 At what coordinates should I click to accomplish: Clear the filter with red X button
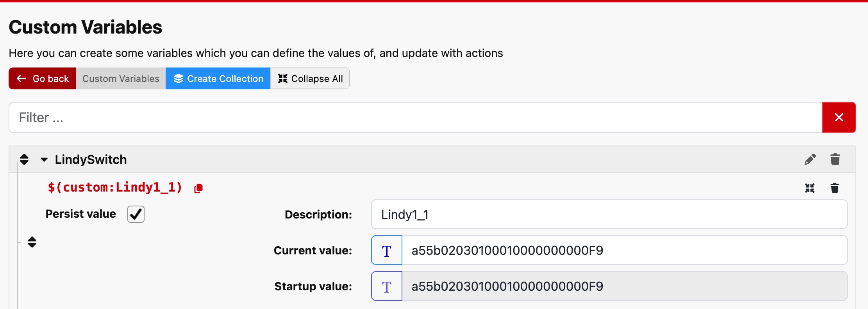point(839,117)
